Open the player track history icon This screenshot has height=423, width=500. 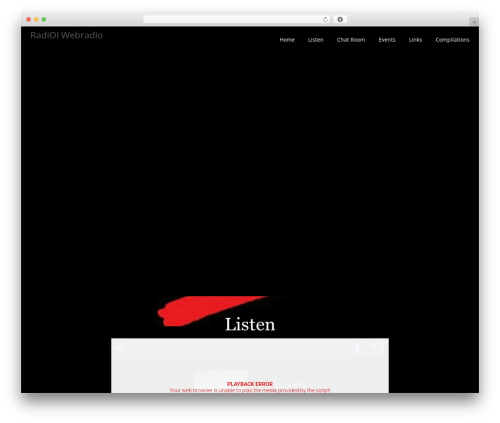coord(378,348)
